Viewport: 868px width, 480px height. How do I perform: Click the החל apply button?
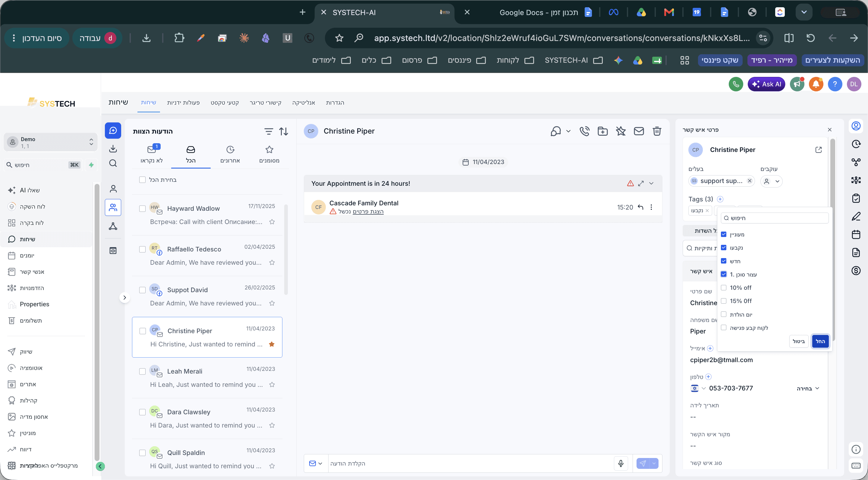pos(820,342)
